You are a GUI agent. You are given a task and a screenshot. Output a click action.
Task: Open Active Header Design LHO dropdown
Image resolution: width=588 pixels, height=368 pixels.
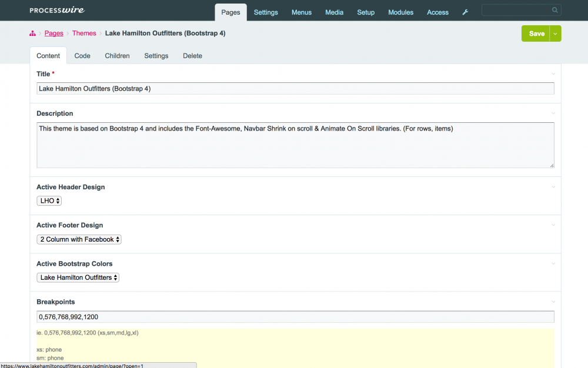49,201
